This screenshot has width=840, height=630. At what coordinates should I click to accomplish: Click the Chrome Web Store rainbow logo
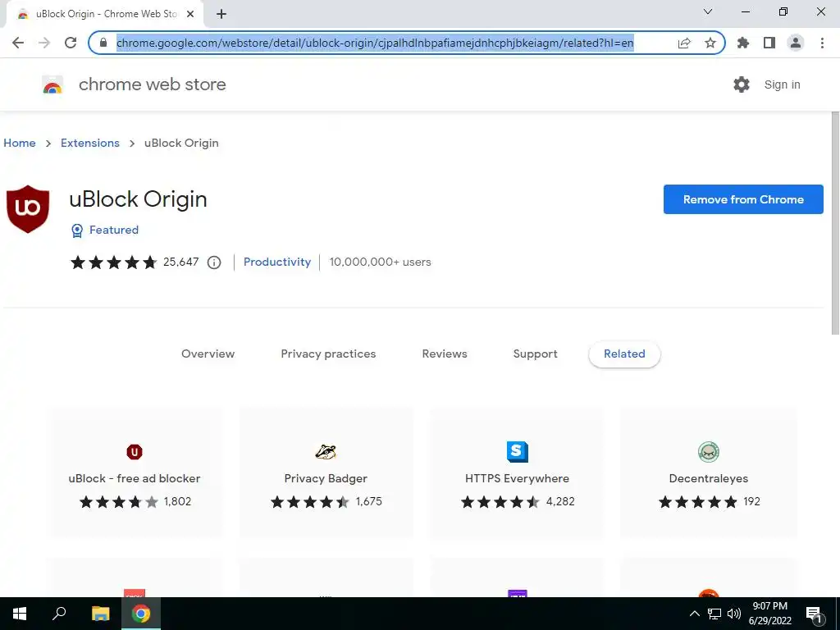(52, 84)
